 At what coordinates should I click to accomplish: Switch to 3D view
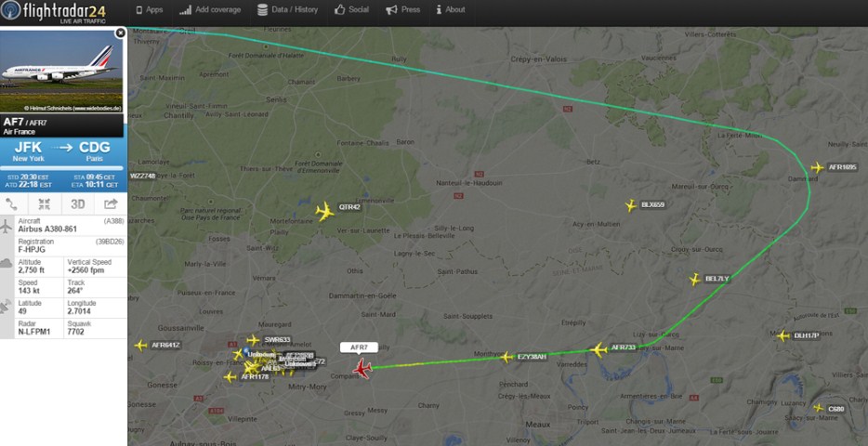[x=77, y=204]
